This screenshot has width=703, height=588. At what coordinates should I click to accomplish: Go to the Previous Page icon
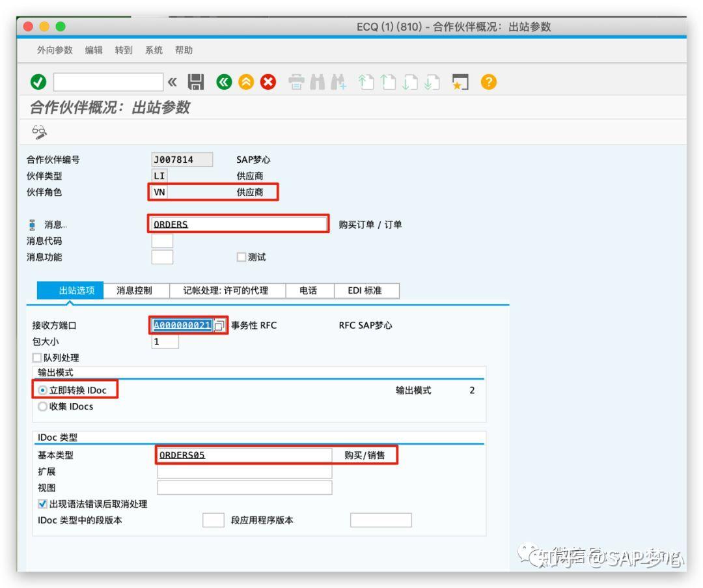[x=388, y=82]
